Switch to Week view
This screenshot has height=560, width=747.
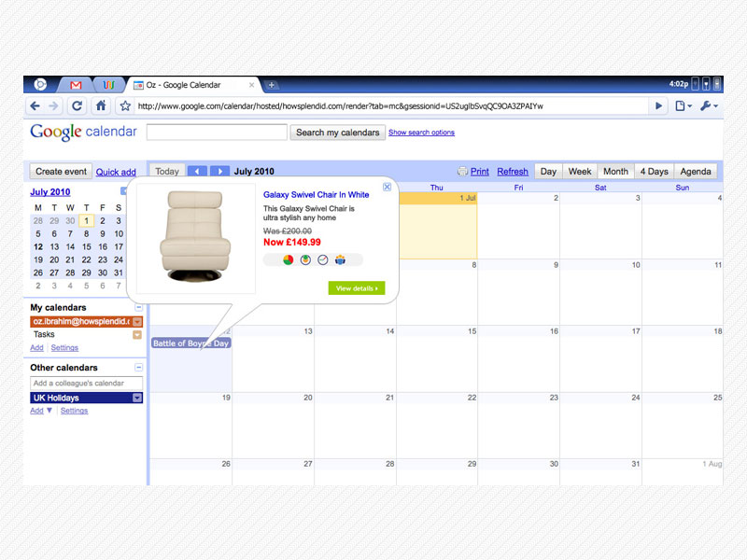580,172
